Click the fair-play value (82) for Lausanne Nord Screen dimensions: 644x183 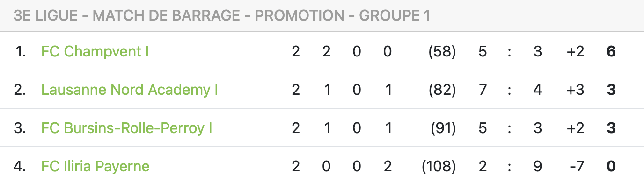pyautogui.click(x=442, y=90)
